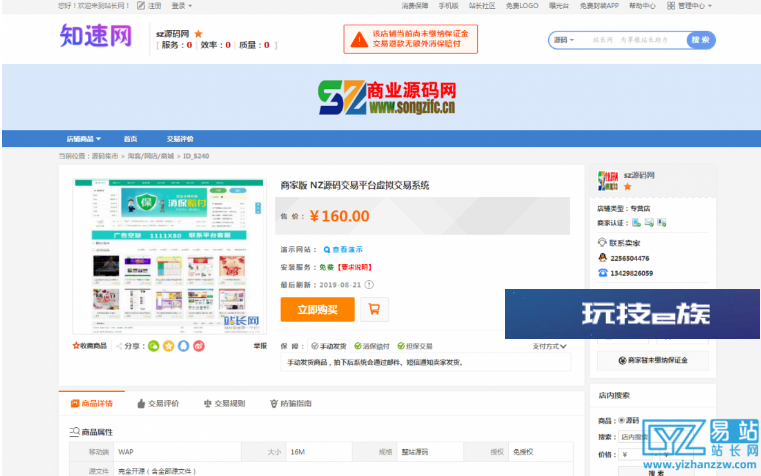Screen dimensions: 761x476
Task: Select the 消保赔付 guarantee tab
Action: [372, 346]
